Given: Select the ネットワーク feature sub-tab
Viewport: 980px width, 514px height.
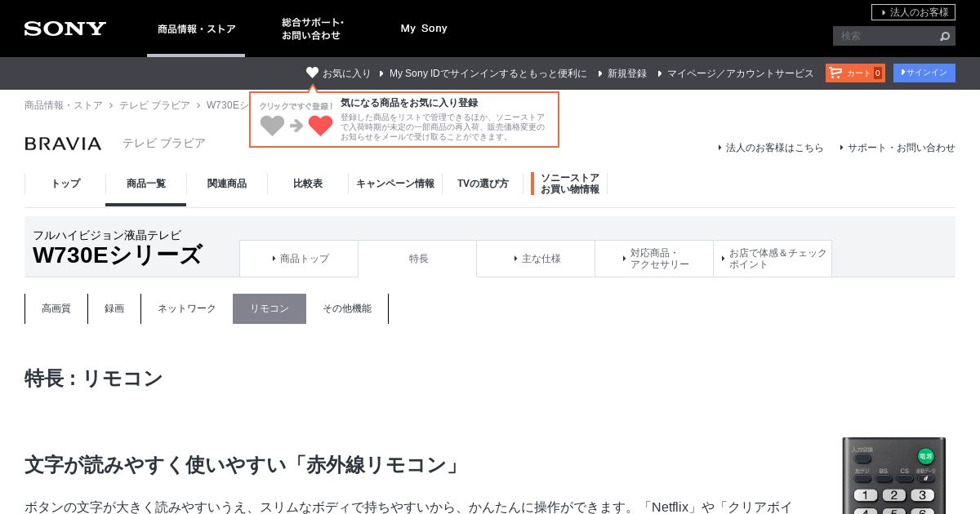Looking at the screenshot, I should click(x=187, y=308).
